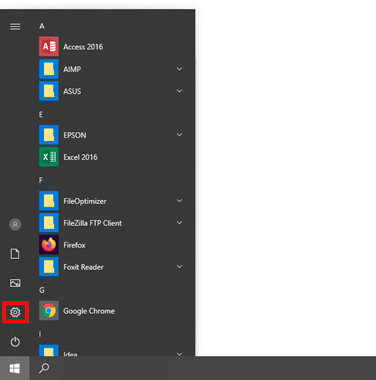Expand the Foxit Reader folder chevron
Screen dimensions: 376x380
click(x=179, y=267)
